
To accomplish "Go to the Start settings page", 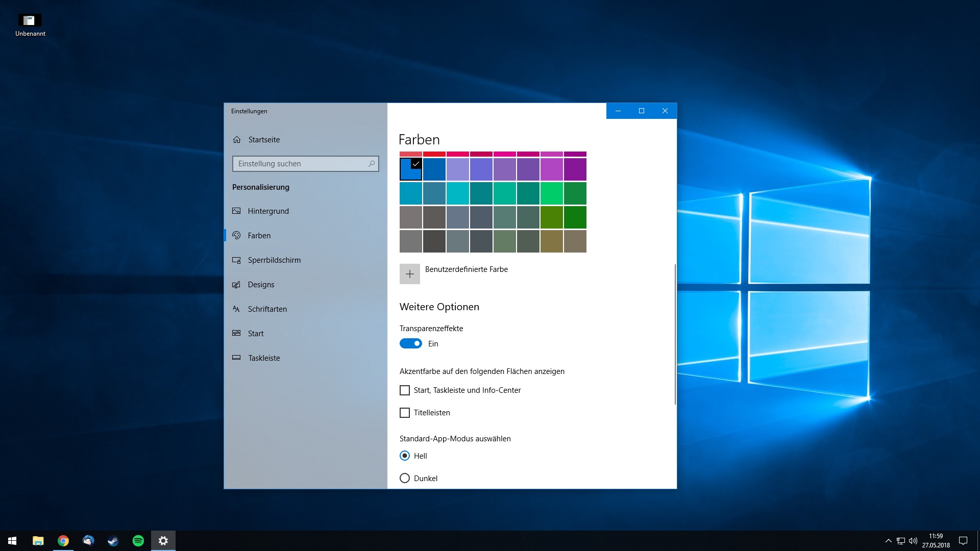I will pos(255,334).
